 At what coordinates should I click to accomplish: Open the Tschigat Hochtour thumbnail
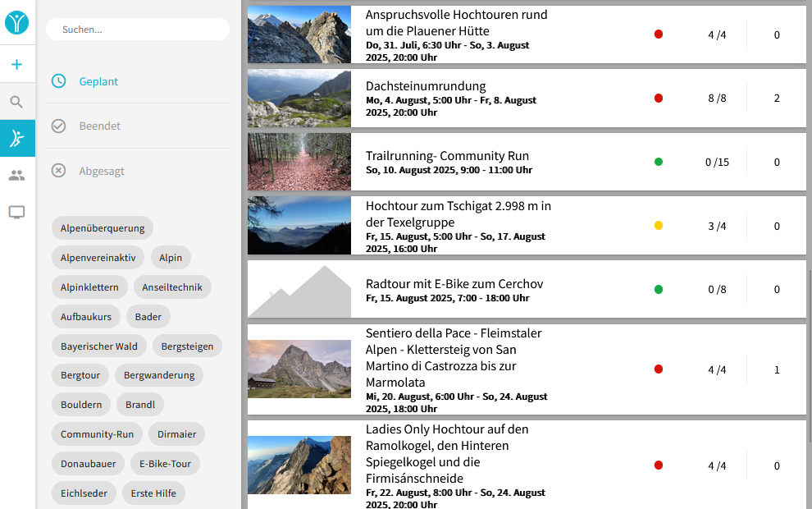(299, 226)
